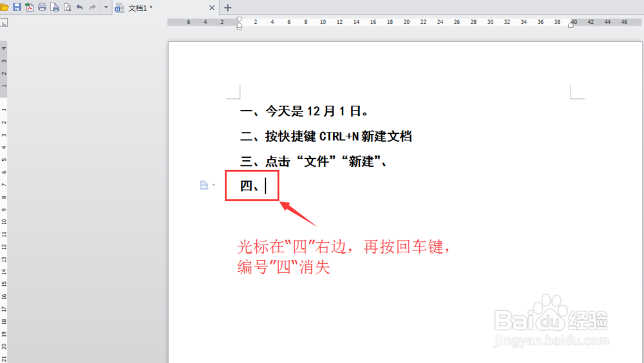Save the document with the floppy icon
Viewport: 644px width, 363px height.
click(x=17, y=7)
